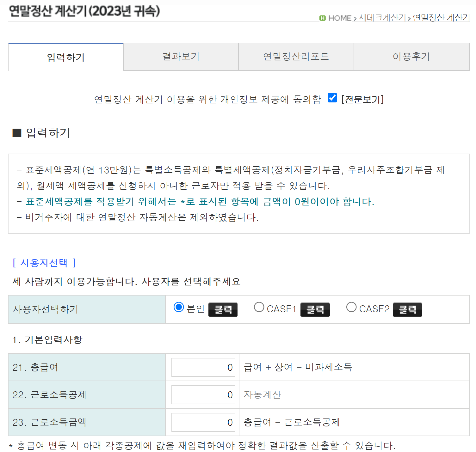The width and height of the screenshot is (476, 452).
Task: Click the green HOME icon in breadcrumb
Action: click(x=322, y=18)
